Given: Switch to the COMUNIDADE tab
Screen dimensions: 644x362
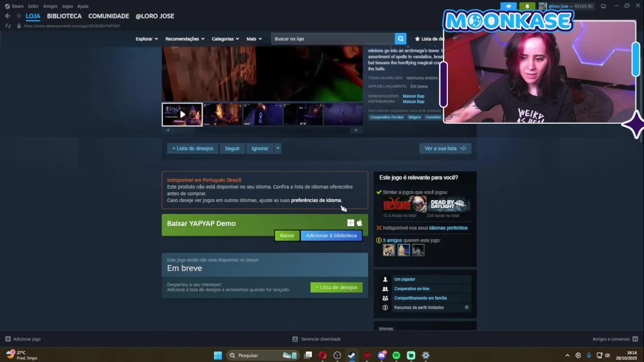Looking at the screenshot, I should point(109,16).
